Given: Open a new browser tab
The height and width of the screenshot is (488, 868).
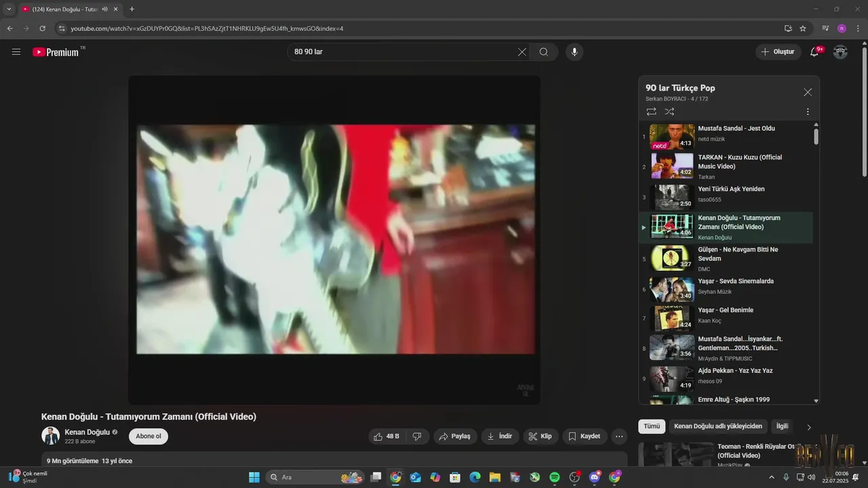Looking at the screenshot, I should pos(132,9).
